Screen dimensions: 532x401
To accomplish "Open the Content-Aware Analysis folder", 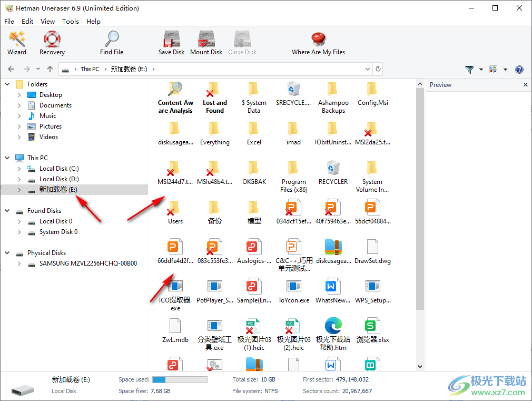I will 175,98.
